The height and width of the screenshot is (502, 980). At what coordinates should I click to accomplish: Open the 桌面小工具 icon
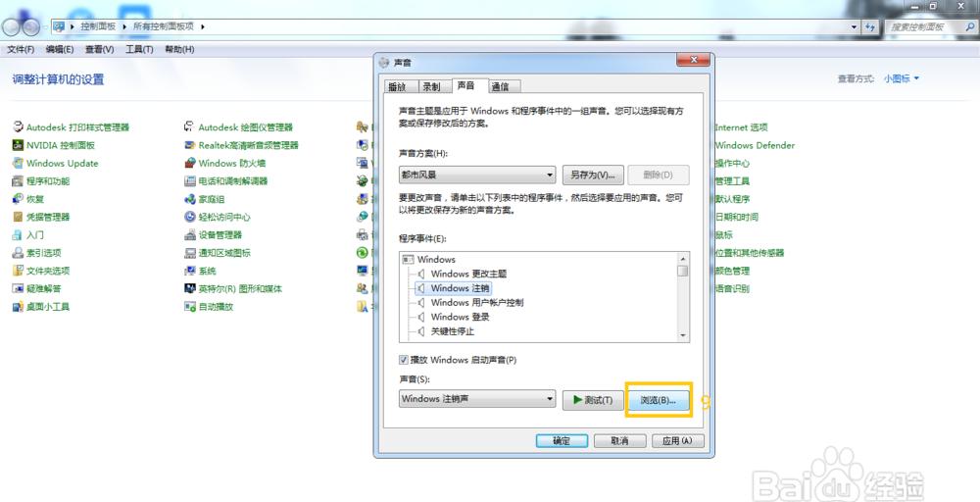tap(18, 307)
